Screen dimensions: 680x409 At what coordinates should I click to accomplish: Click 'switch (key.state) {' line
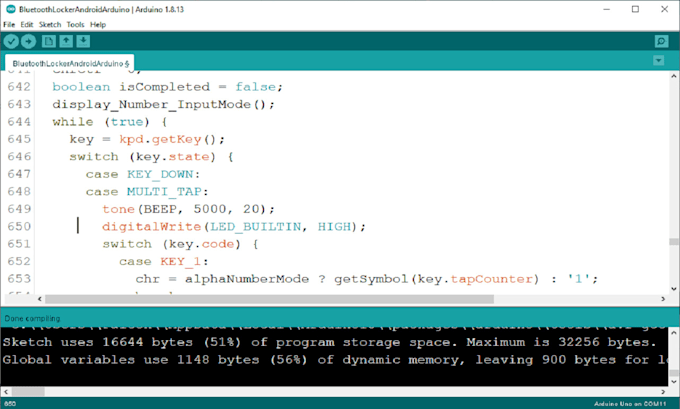151,157
